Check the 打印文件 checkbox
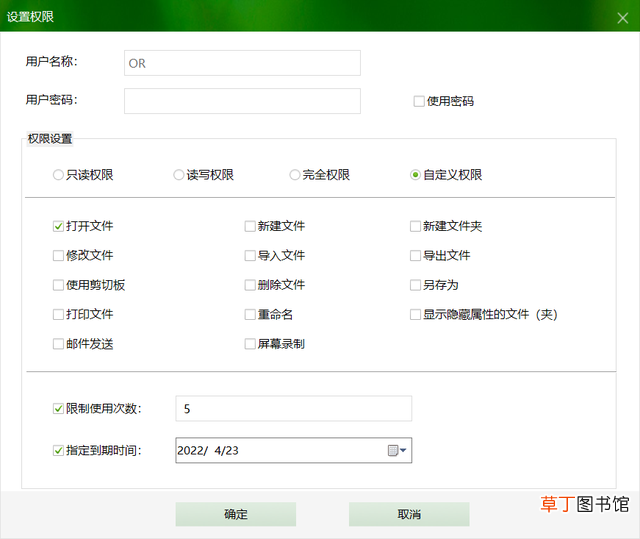Viewport: 640px width, 539px height. tap(58, 314)
